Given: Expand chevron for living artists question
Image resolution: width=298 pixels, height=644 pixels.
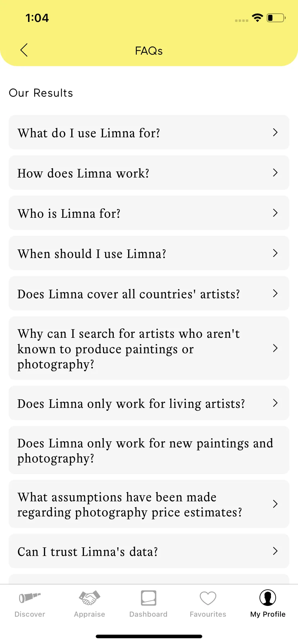Looking at the screenshot, I should (x=275, y=403).
